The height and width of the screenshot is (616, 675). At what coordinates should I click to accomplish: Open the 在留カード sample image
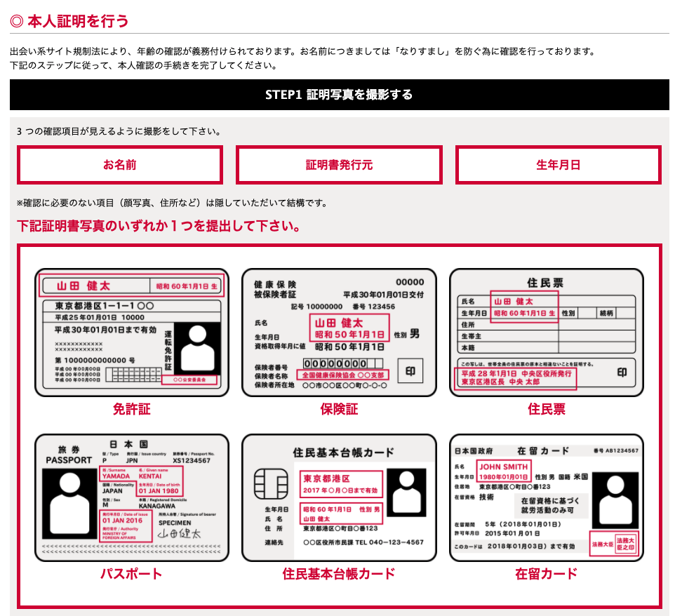click(547, 497)
